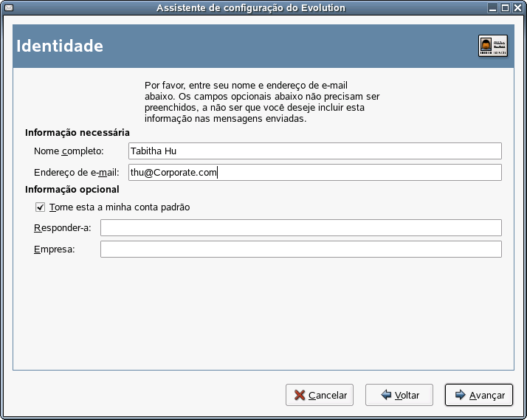Advance with the Avançar button
Viewport: 527px width, 420px height.
coord(479,395)
